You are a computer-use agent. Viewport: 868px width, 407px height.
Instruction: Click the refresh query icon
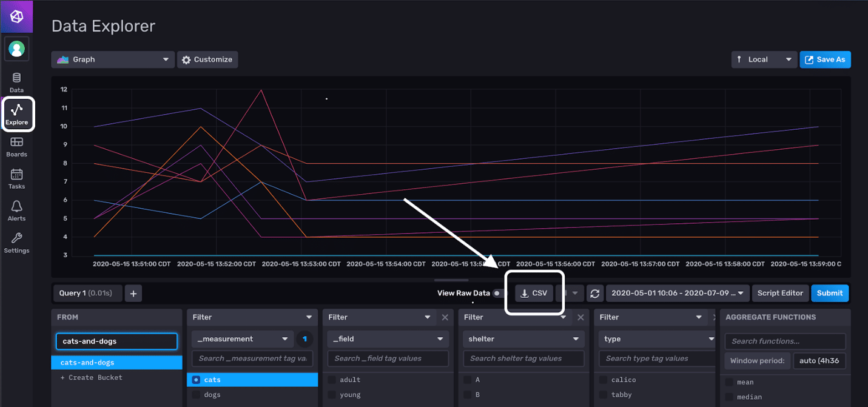(x=594, y=293)
